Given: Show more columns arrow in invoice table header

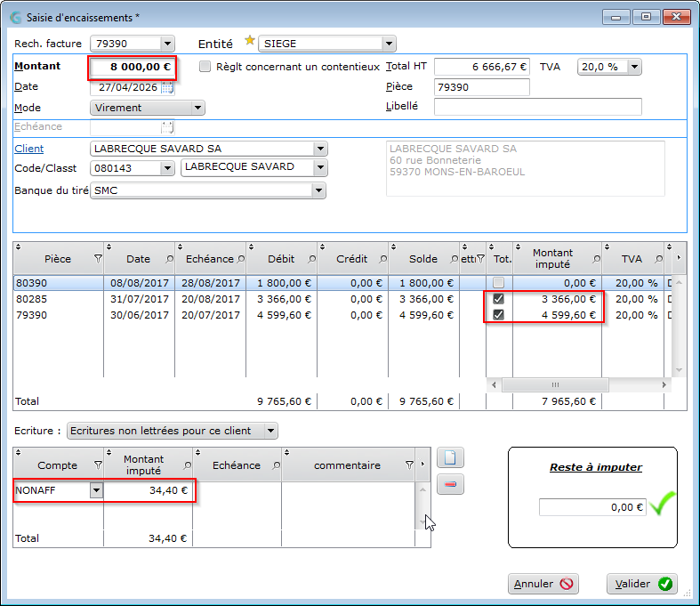Looking at the screenshot, I should (x=679, y=258).
